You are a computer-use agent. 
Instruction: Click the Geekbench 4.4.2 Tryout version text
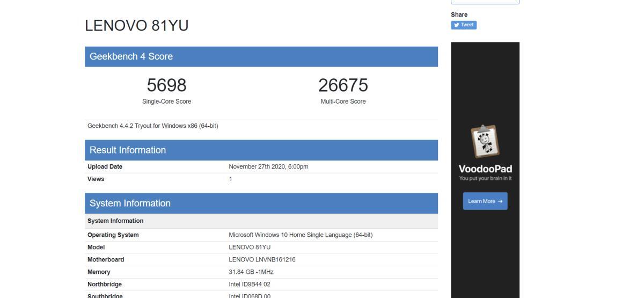click(x=152, y=126)
